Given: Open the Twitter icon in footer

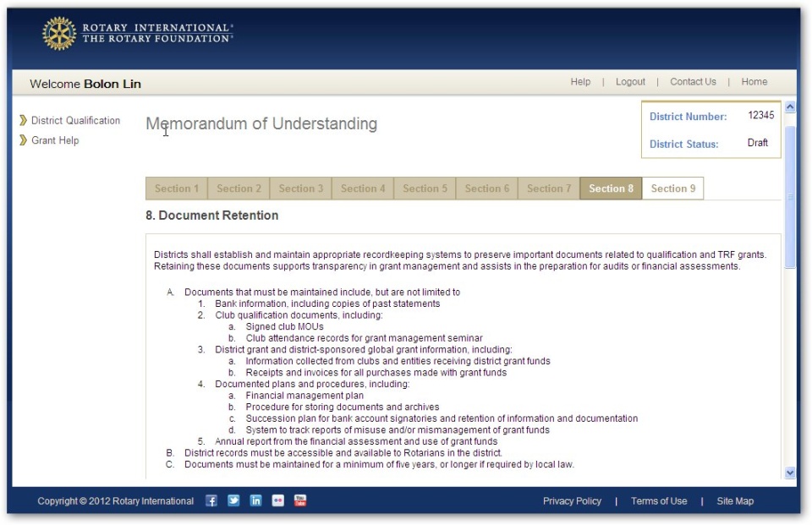Looking at the screenshot, I should [x=233, y=500].
